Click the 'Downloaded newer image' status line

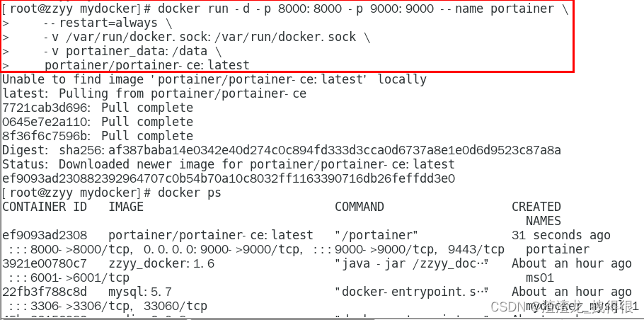point(229,164)
